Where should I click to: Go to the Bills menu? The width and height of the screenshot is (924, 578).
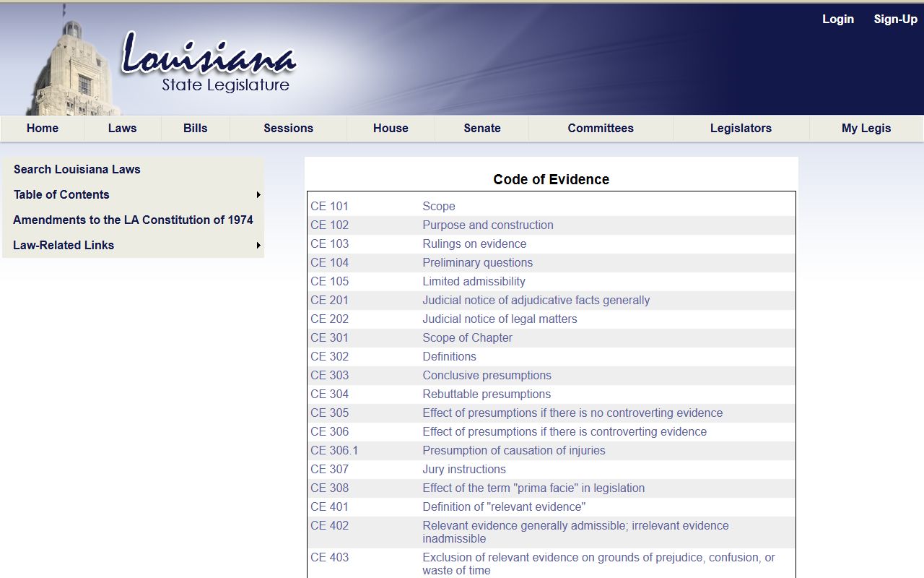[195, 128]
